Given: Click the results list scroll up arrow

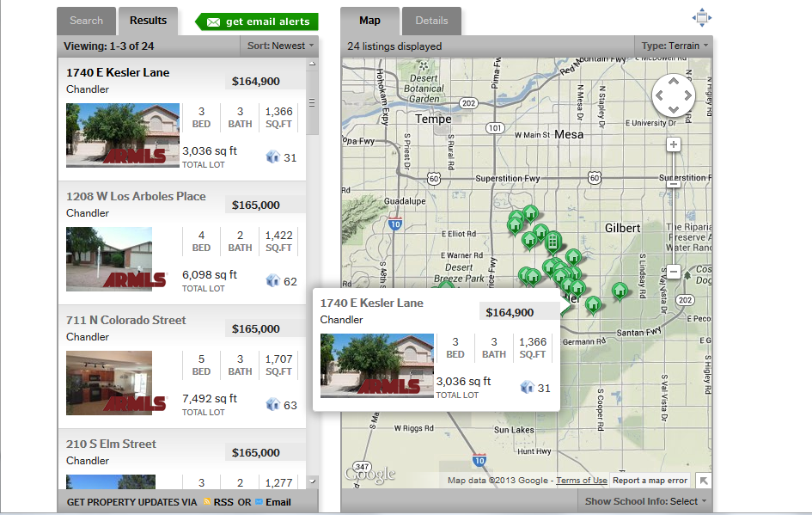Looking at the screenshot, I should click(312, 64).
